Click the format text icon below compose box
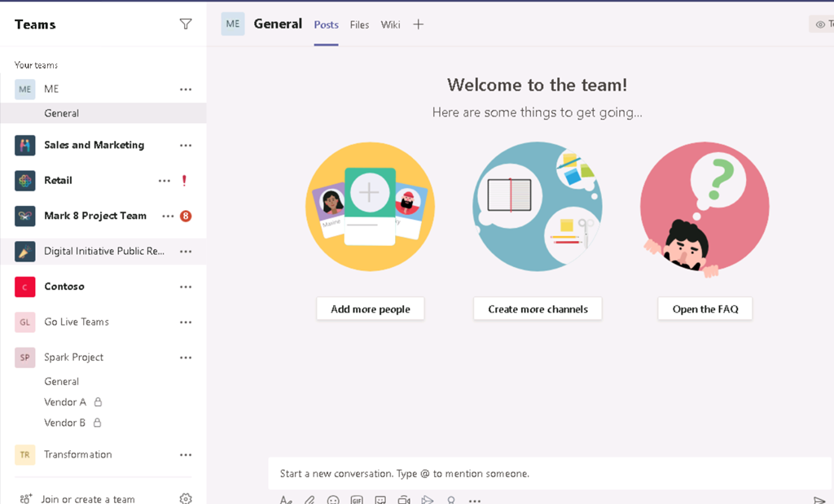 point(286,500)
